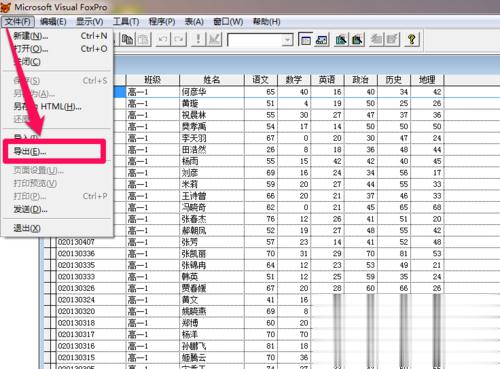
Task: Click the student ID cell 020130318
Action: point(90,323)
